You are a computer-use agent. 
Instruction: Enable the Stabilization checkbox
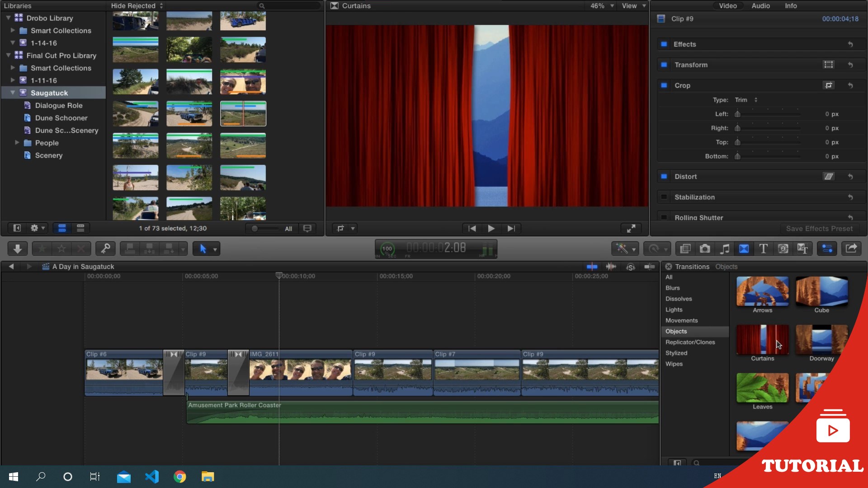point(664,197)
